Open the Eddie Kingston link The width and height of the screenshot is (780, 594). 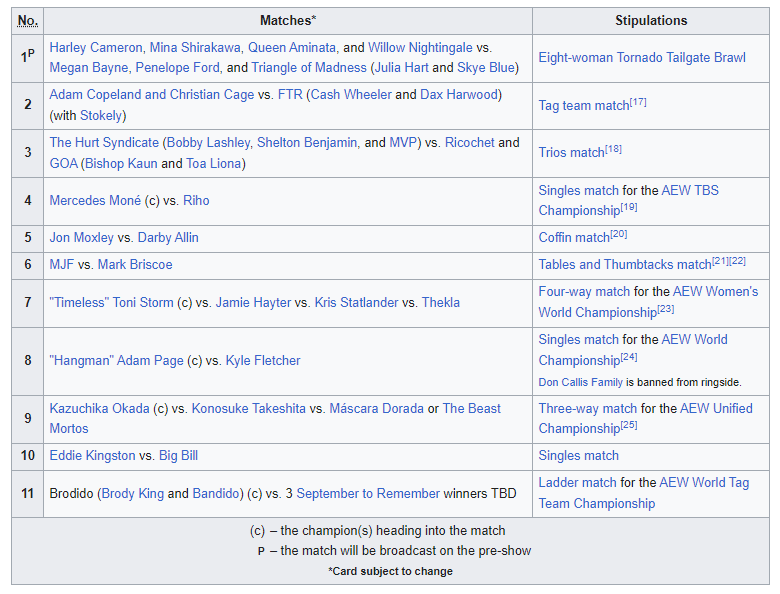pos(92,455)
